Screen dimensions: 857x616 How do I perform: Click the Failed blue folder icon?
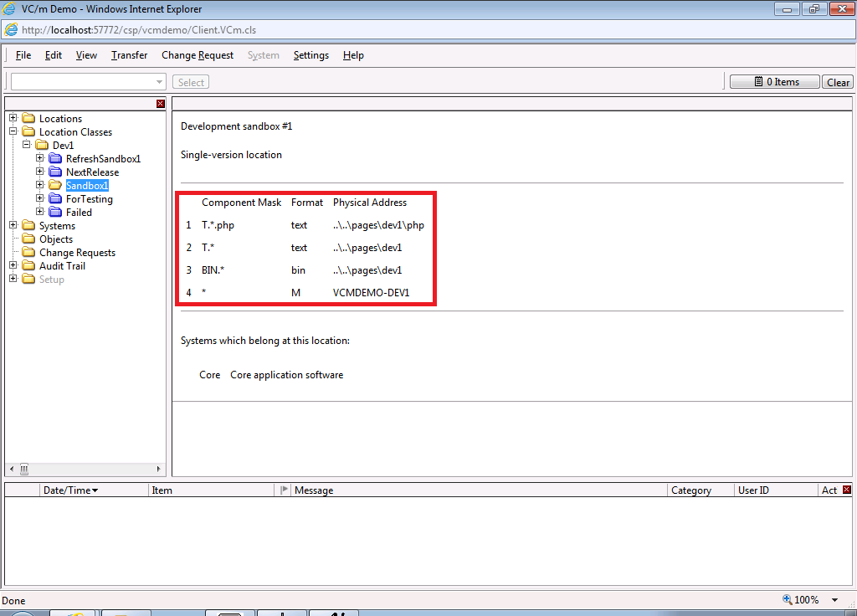click(55, 213)
